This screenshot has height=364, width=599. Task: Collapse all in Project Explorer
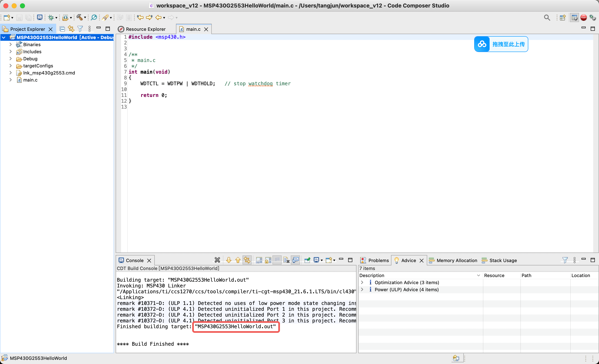62,29
